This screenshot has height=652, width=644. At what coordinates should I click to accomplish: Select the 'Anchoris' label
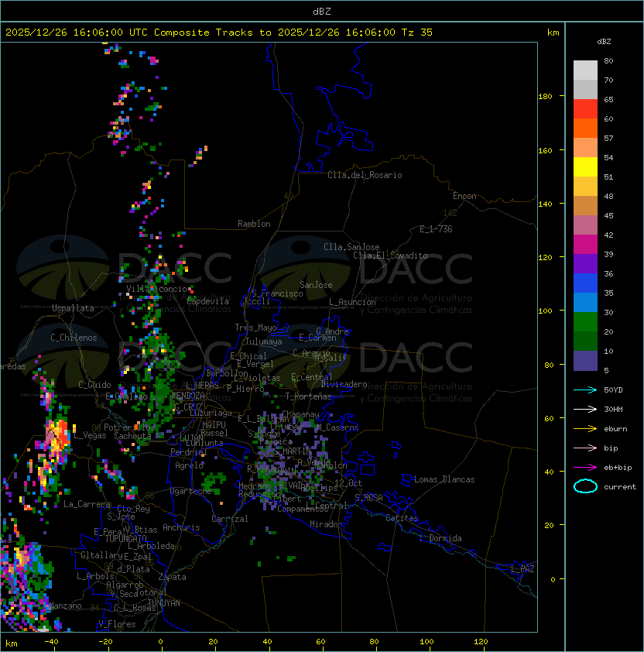tap(181, 527)
